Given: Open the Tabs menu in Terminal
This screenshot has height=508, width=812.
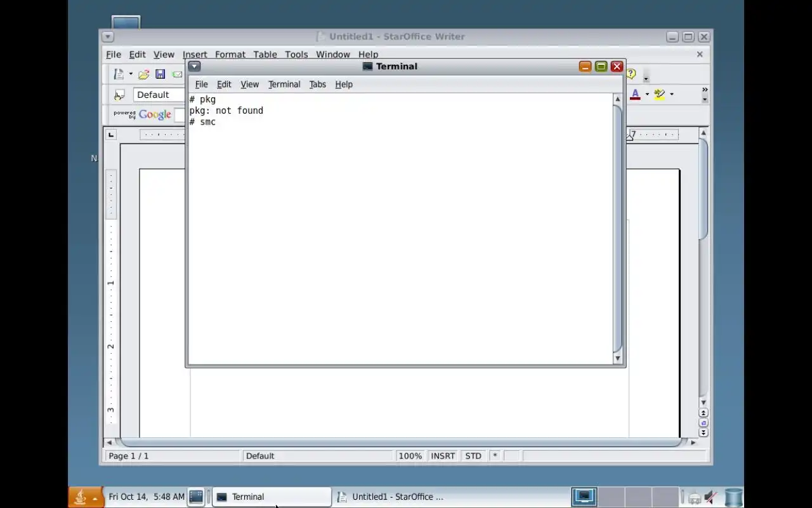Looking at the screenshot, I should pos(317,84).
